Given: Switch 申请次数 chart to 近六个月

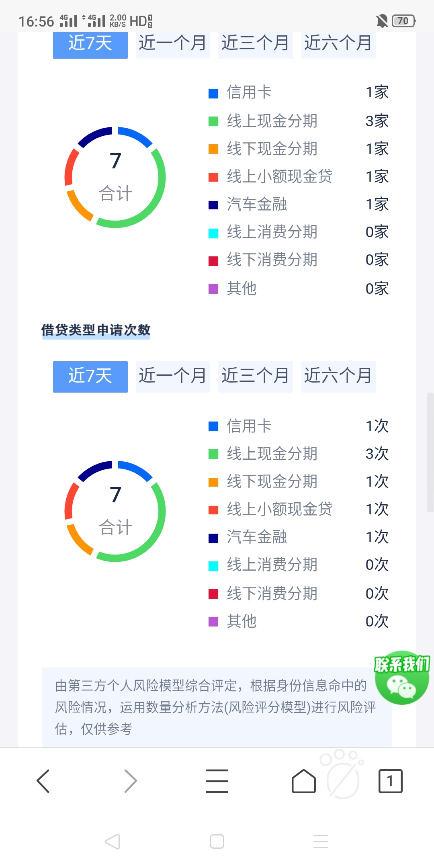Looking at the screenshot, I should coord(338,377).
